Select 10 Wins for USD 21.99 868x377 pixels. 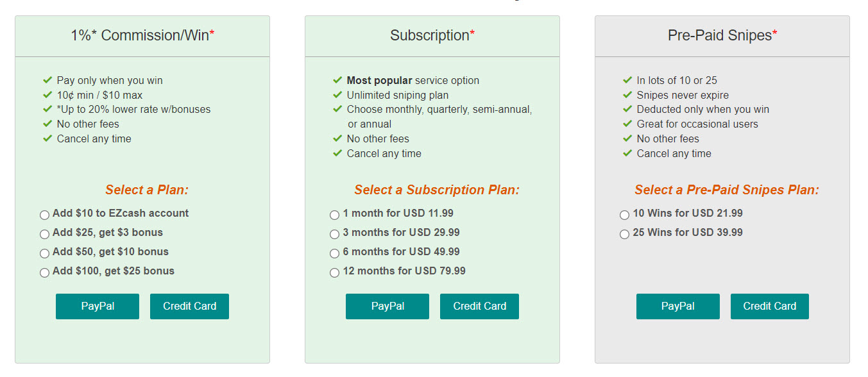(x=624, y=215)
